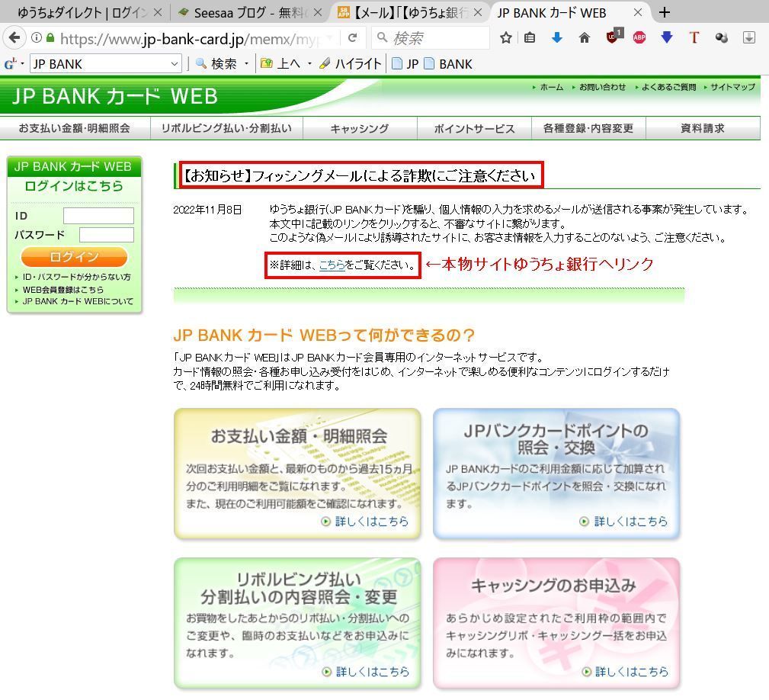Go to the browser home icon
Image resolution: width=769 pixels, height=700 pixels.
[584, 38]
